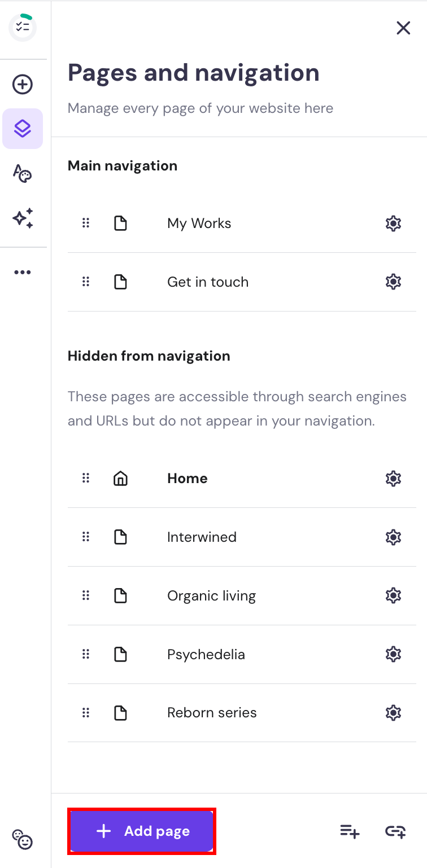Select the Pages and navigation sidebar icon
Viewport: 427px width, 868px height.
tap(22, 128)
